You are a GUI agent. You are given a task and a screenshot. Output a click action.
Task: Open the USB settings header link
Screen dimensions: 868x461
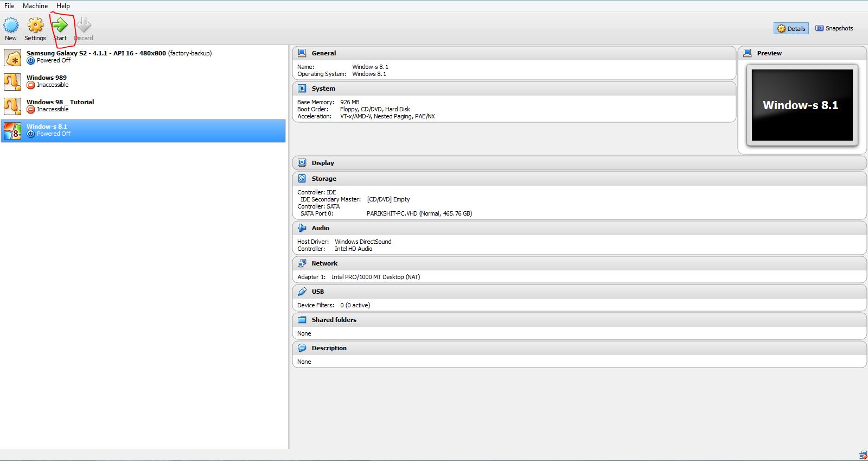click(x=318, y=292)
